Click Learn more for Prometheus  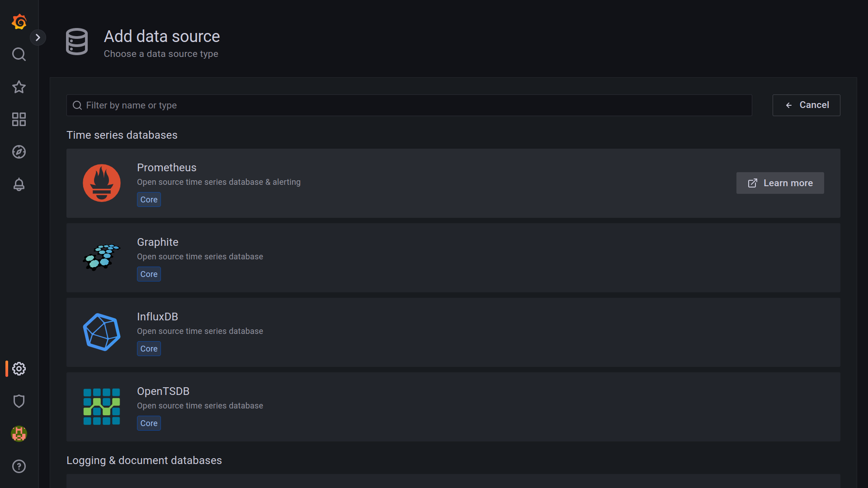(780, 183)
